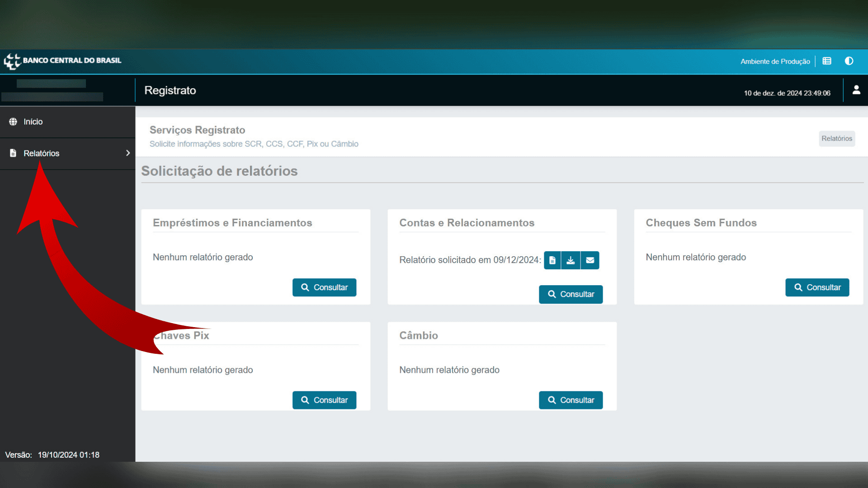Click Câmbio card title

tap(419, 336)
